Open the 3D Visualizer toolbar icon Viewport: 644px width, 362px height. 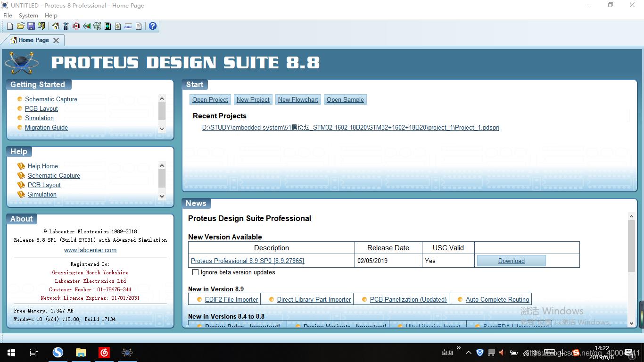[87, 26]
